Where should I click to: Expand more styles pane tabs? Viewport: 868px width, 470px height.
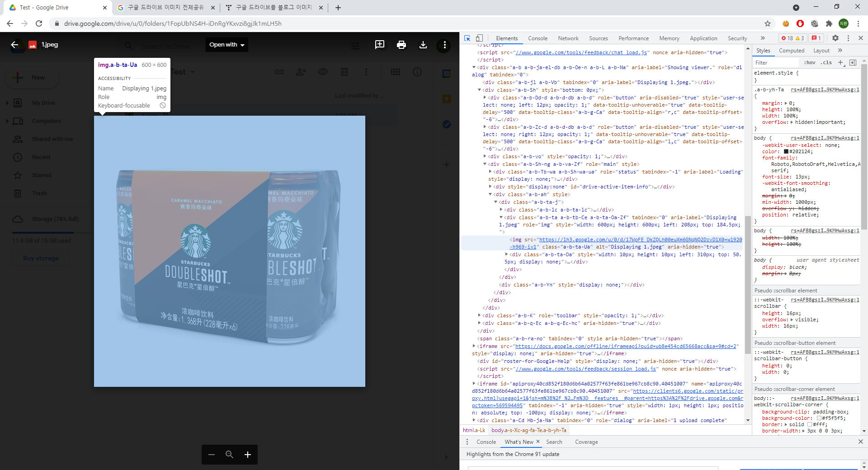840,51
